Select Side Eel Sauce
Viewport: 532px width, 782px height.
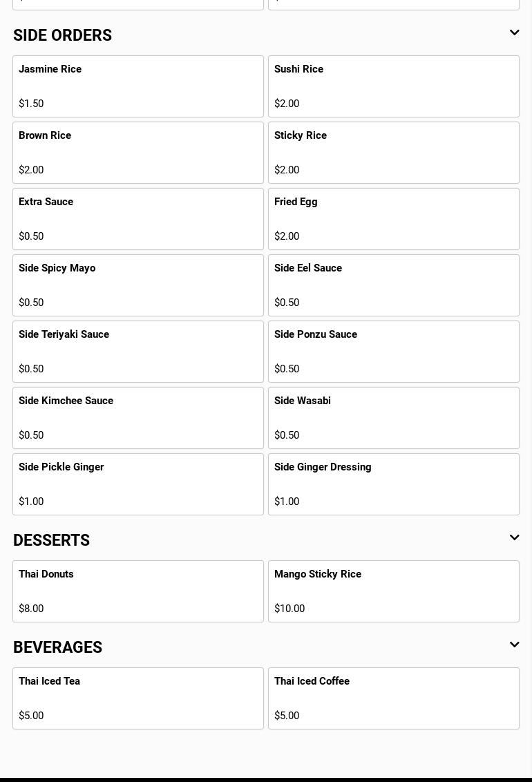pyautogui.click(x=394, y=285)
